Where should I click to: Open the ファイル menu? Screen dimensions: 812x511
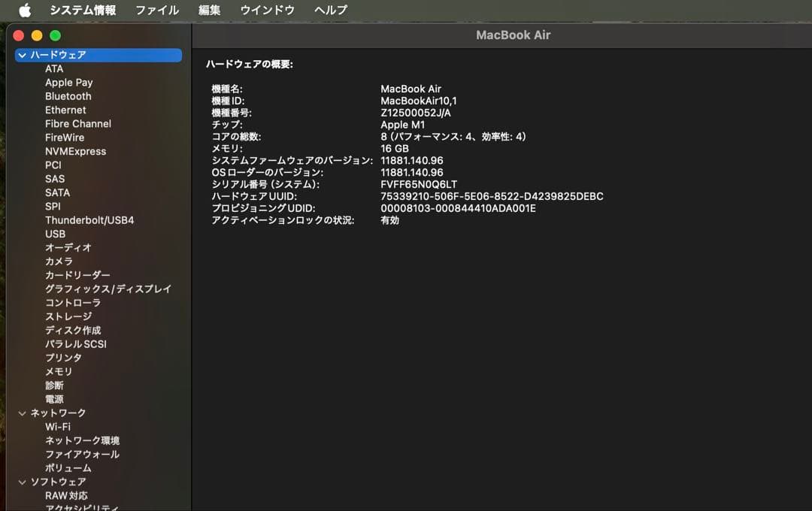156,11
